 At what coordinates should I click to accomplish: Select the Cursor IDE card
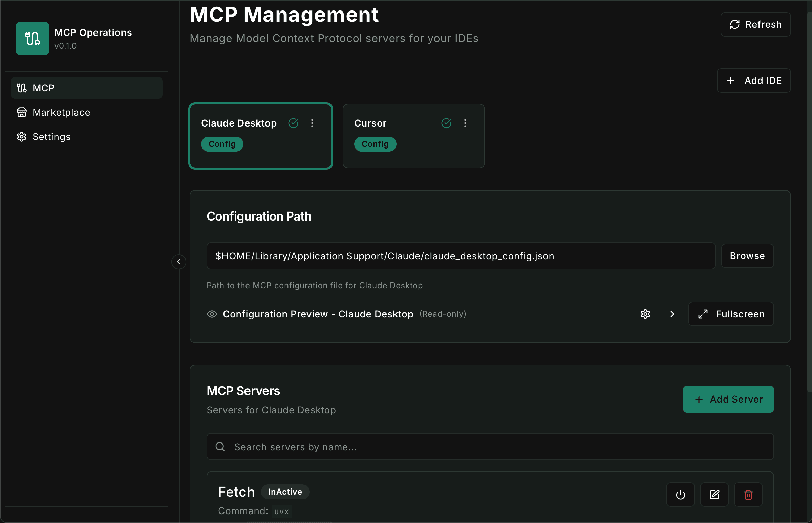[414, 136]
